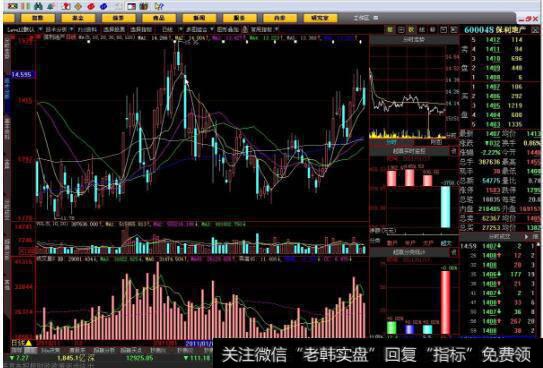Click the 1,845.1亿 turnover value in status bar
The height and width of the screenshot is (368, 543).
pos(72,358)
